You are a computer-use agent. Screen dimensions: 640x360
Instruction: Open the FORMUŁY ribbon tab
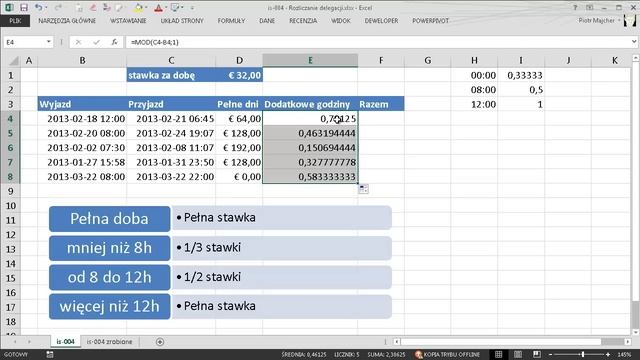pos(231,20)
